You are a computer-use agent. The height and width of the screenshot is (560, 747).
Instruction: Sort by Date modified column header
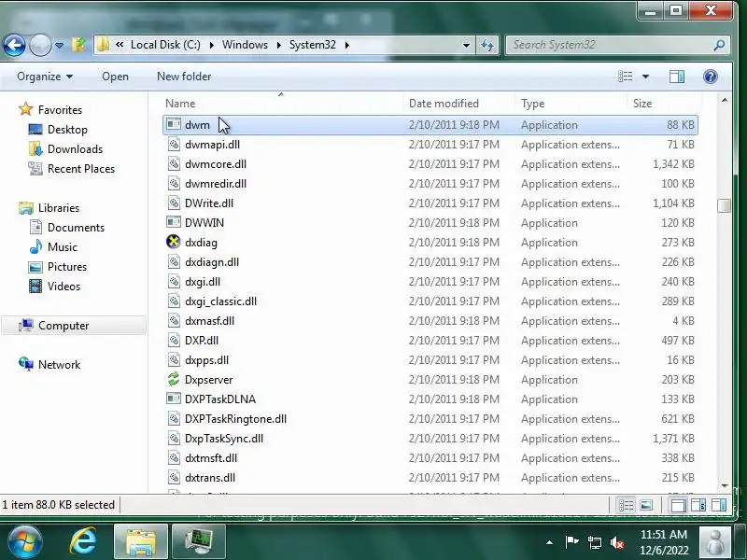[x=458, y=104]
